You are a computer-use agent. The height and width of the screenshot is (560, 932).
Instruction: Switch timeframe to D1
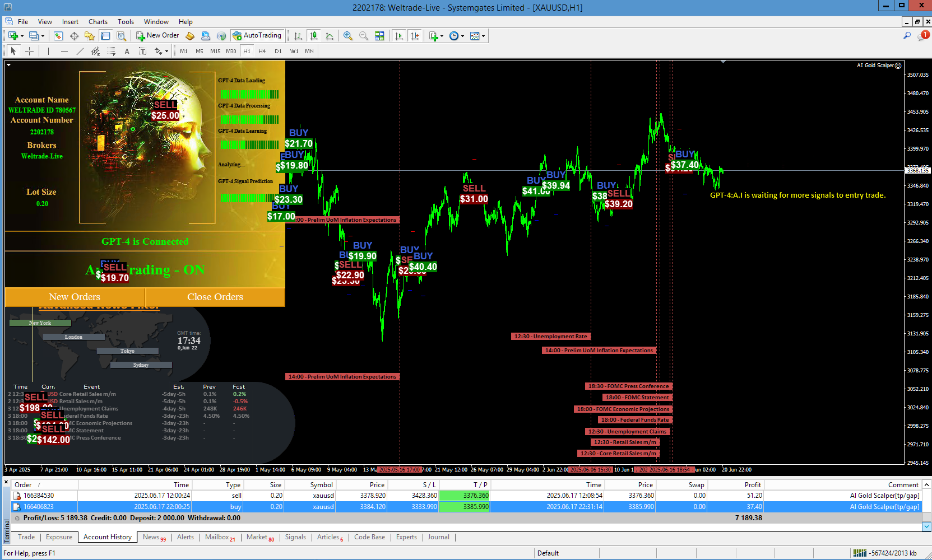pyautogui.click(x=278, y=51)
